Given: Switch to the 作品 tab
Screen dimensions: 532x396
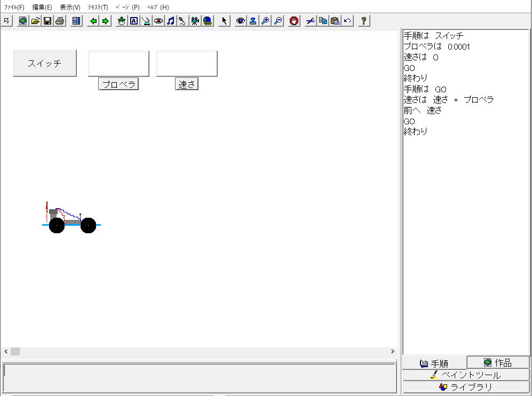Looking at the screenshot, I should click(x=498, y=362).
